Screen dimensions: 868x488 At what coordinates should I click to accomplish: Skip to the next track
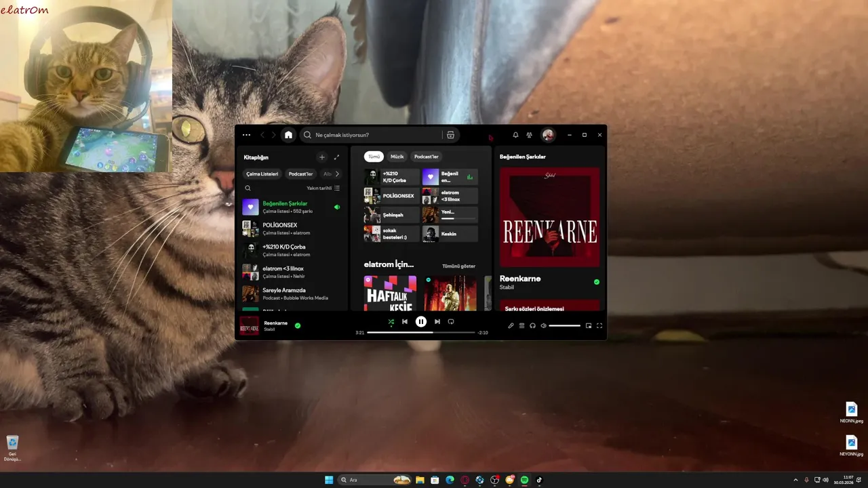[x=437, y=322]
